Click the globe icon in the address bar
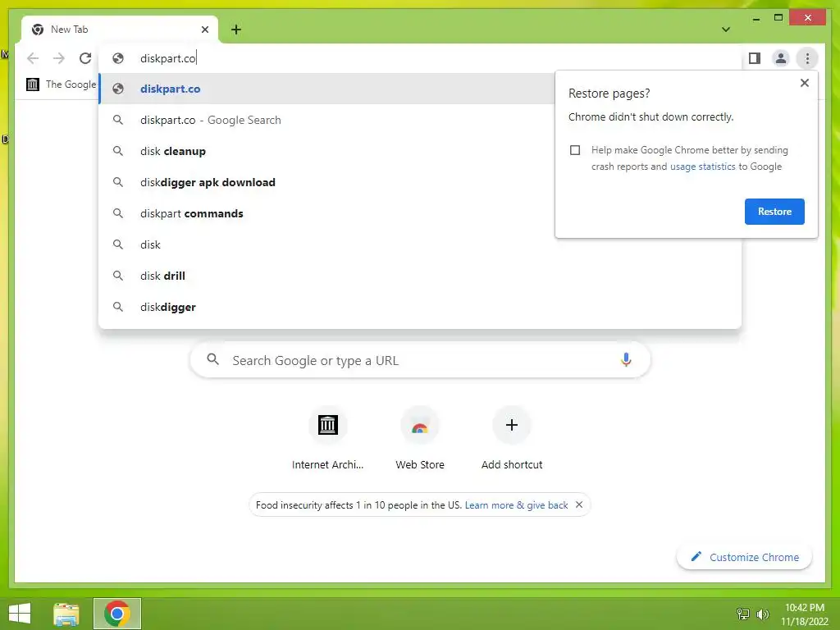 [x=118, y=58]
